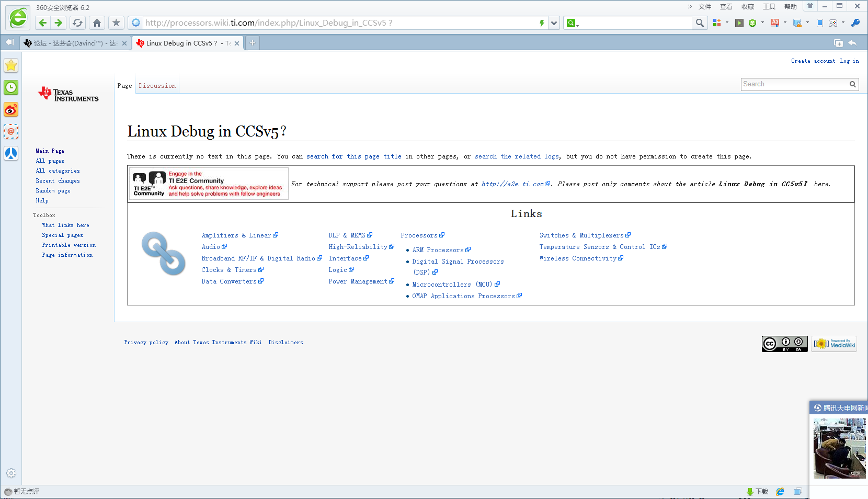Click the blue mobile phone icon
The height and width of the screenshot is (499, 868).
tap(819, 23)
